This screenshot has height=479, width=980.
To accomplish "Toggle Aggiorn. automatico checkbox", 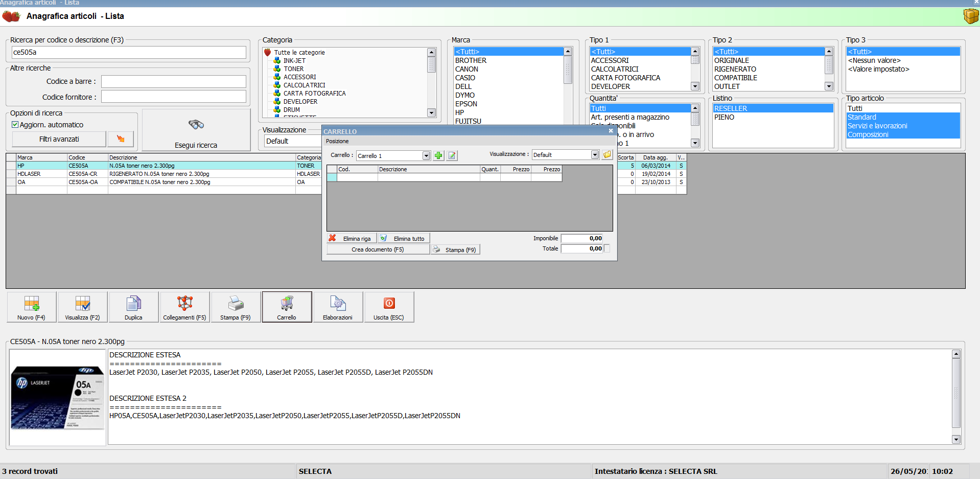I will pyautogui.click(x=15, y=125).
